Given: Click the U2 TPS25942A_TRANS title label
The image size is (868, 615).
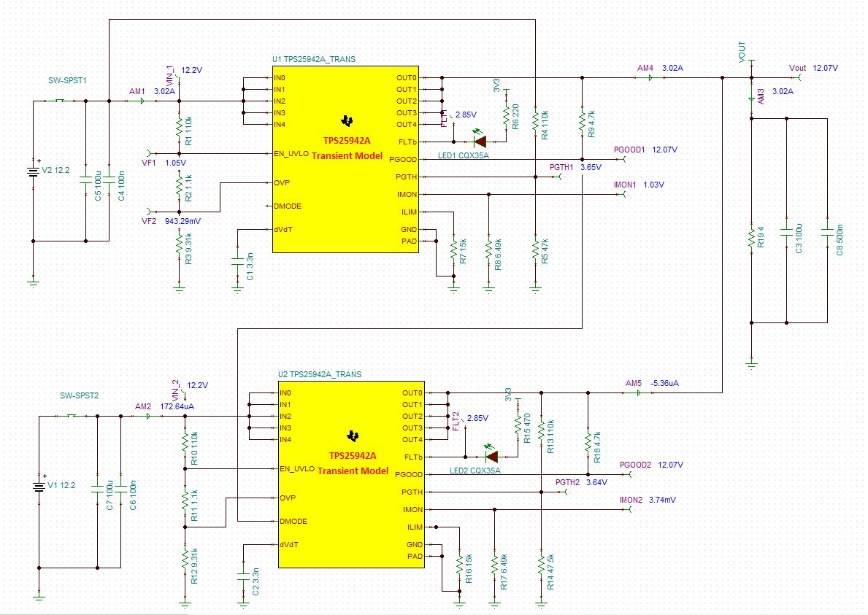Looking at the screenshot, I should [x=320, y=374].
